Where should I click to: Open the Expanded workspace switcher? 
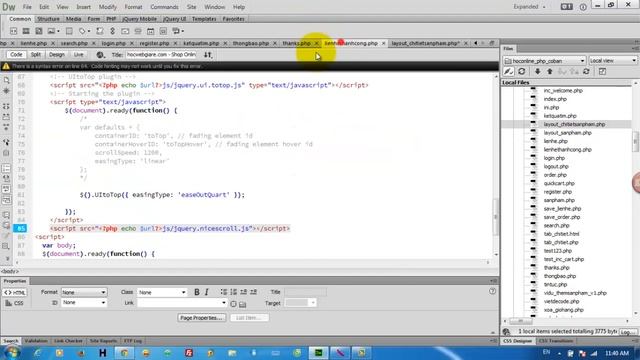529,7
